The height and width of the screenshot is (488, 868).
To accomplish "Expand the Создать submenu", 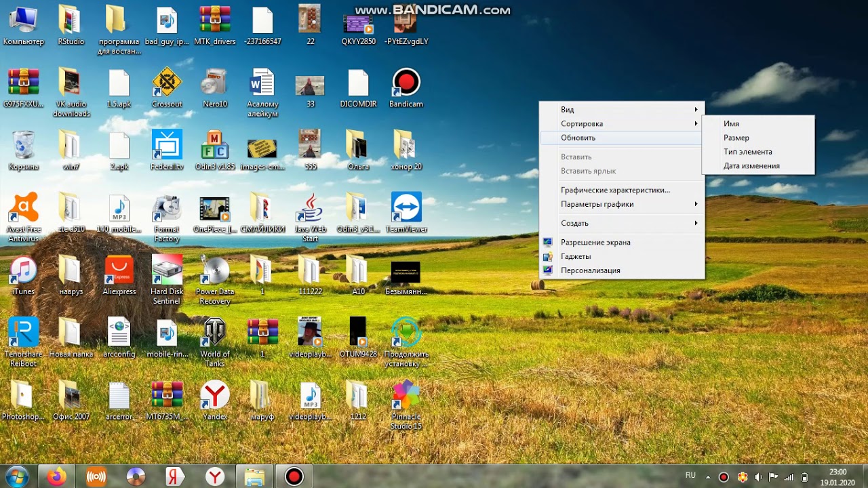I will (622, 223).
